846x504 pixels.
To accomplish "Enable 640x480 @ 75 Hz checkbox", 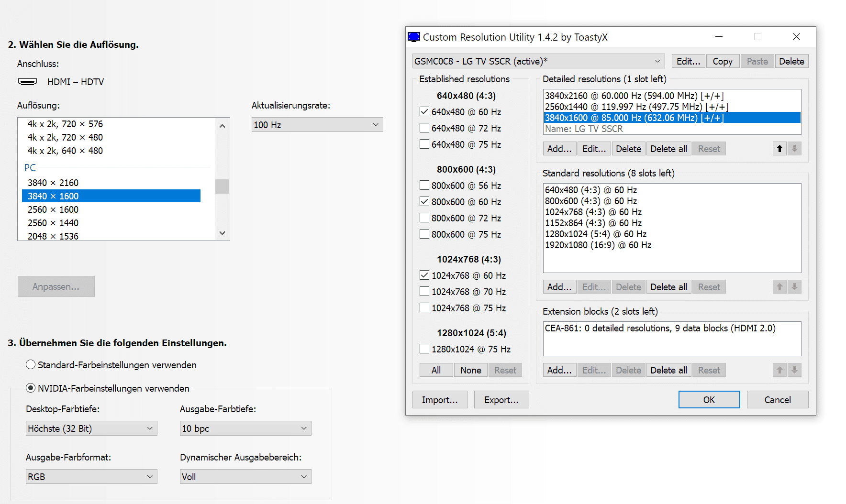I will (x=424, y=144).
